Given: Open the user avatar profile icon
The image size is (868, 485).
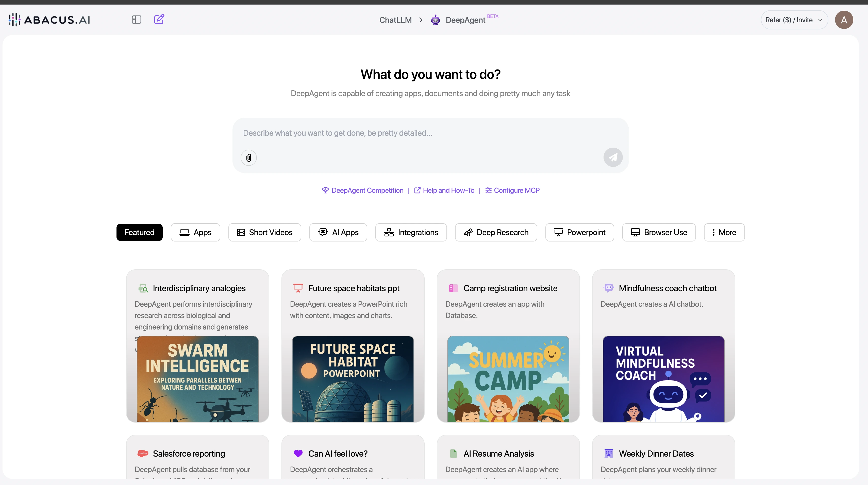Looking at the screenshot, I should [x=844, y=20].
